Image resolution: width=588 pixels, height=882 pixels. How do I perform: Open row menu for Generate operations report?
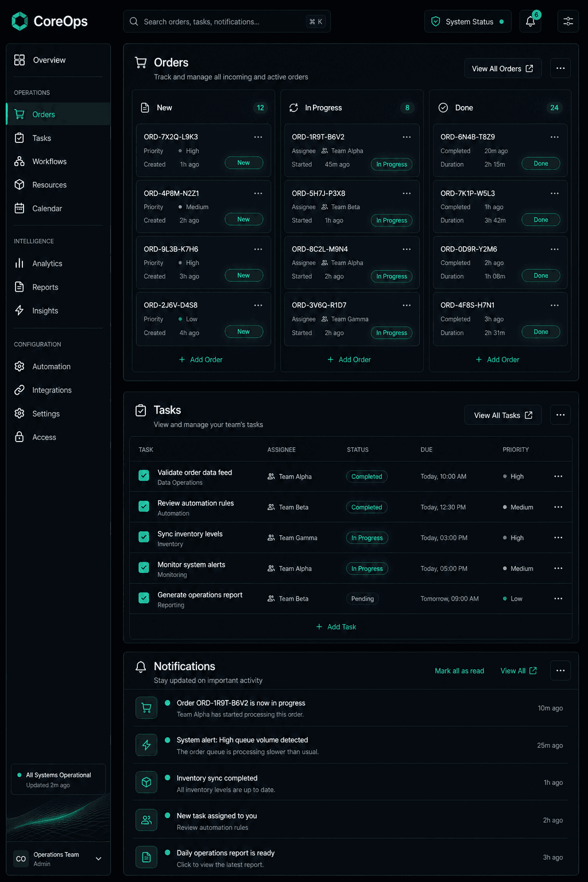558,598
